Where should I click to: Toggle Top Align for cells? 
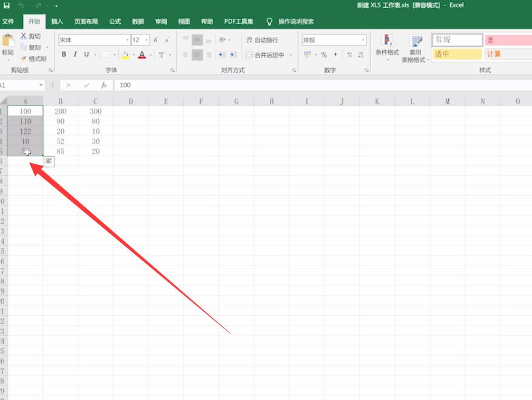pos(186,39)
